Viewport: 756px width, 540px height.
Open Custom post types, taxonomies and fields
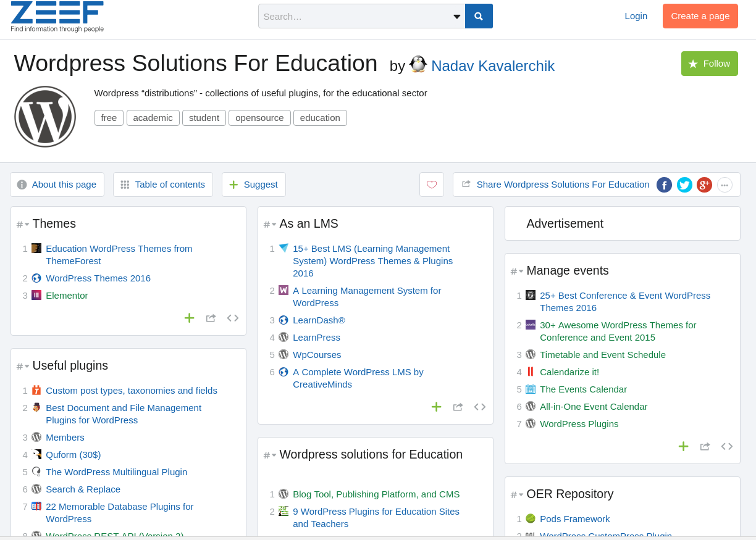pos(132,391)
